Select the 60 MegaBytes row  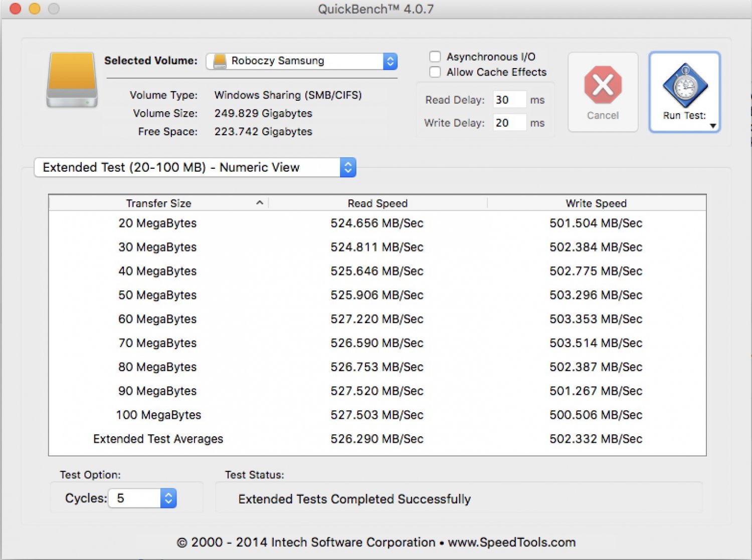click(x=378, y=319)
